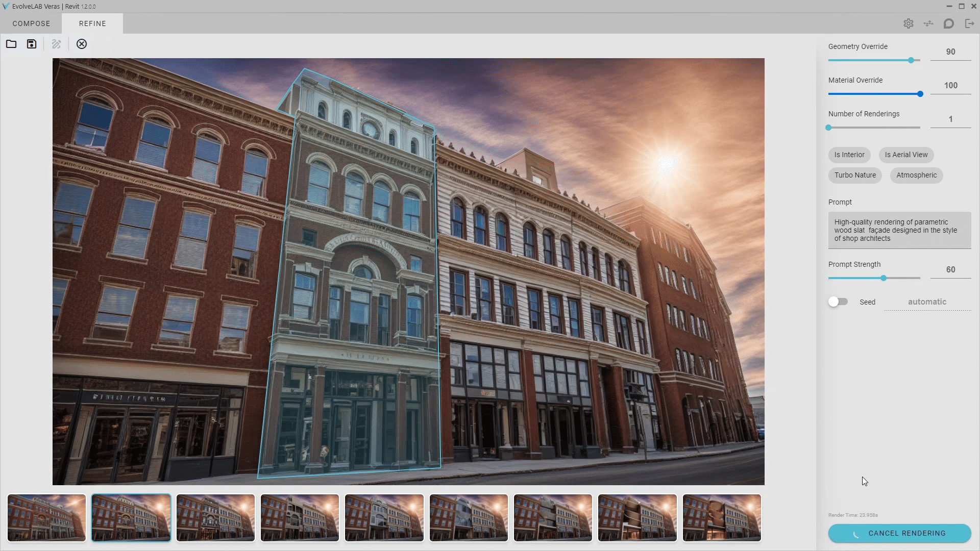
Task: Click the Geometry Override value field
Action: point(950,52)
